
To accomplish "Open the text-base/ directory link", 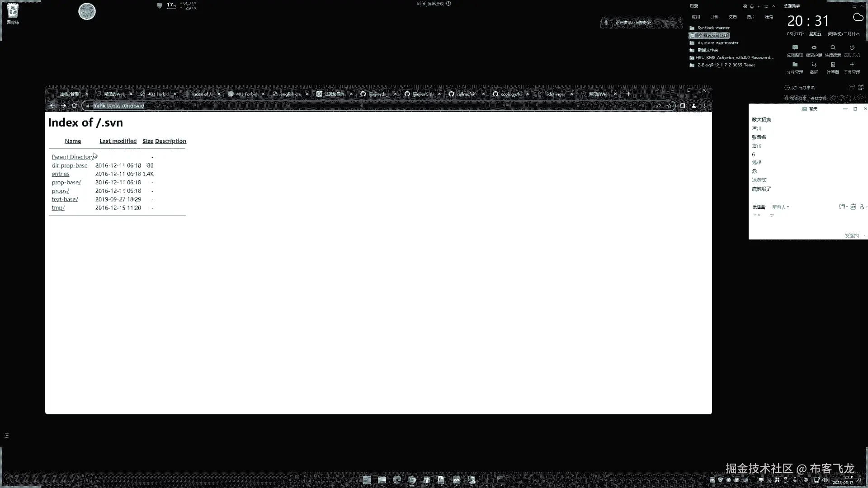I will pos(65,199).
